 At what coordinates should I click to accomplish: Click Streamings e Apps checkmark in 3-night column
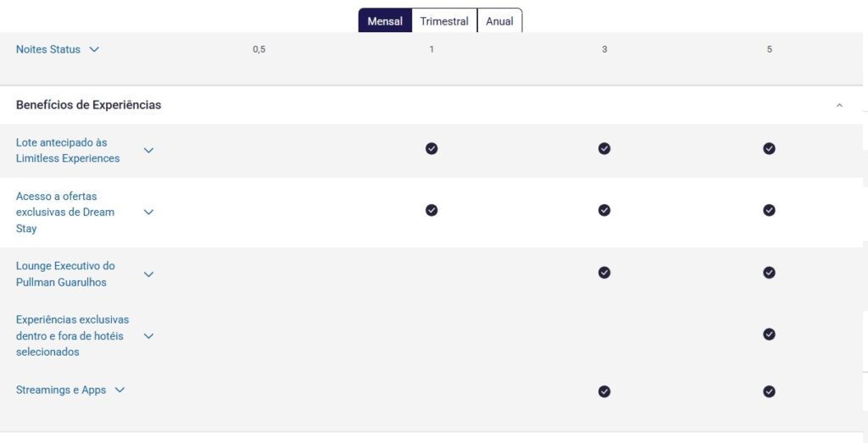(604, 391)
